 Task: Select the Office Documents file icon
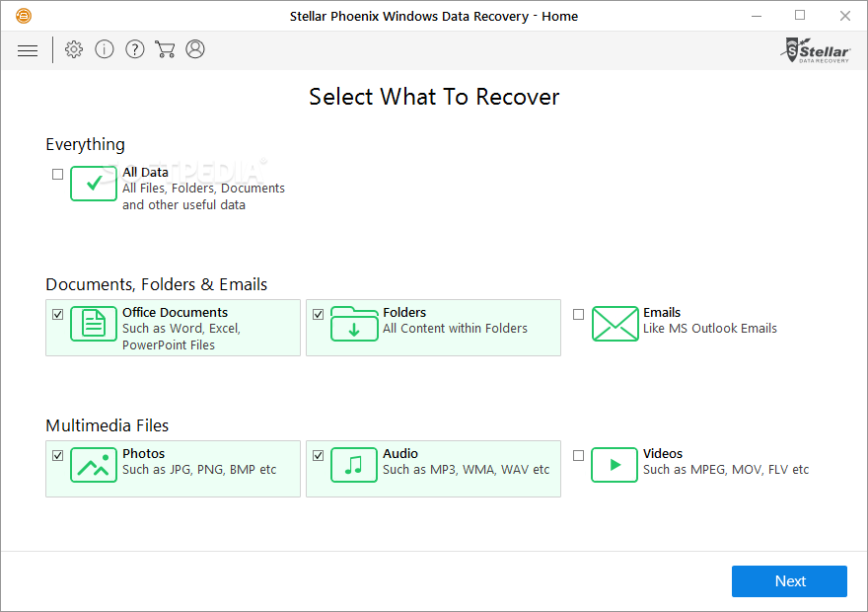(x=94, y=324)
